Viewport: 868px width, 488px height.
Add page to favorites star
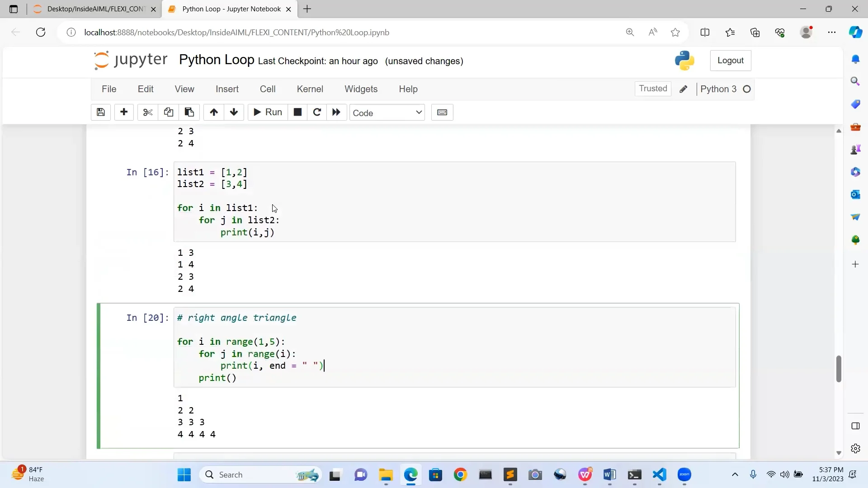click(675, 32)
